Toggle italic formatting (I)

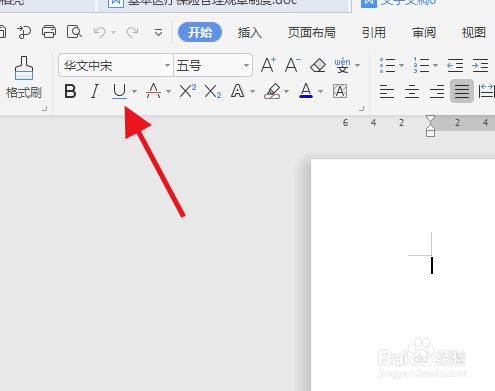point(95,91)
